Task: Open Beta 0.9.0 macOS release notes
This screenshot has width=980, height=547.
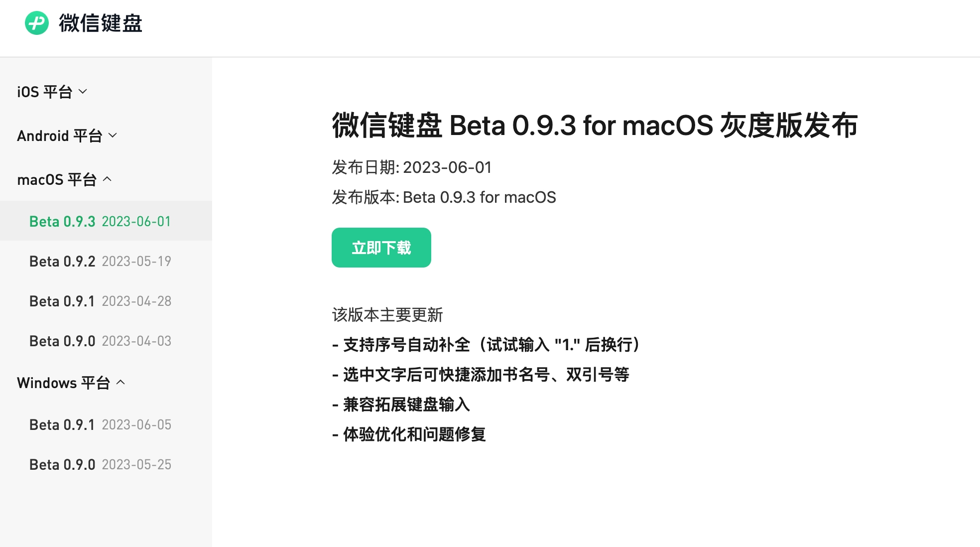Action: 100,341
